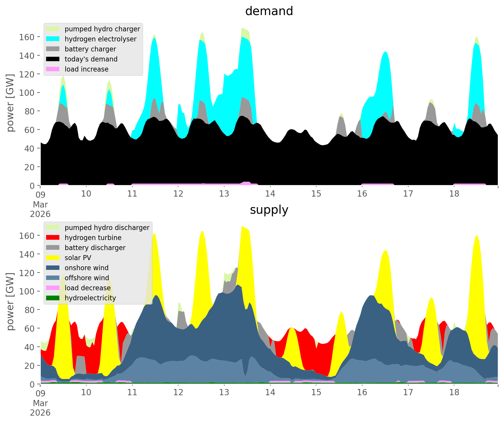Click the pumped hydro discharger legend label

107,228
